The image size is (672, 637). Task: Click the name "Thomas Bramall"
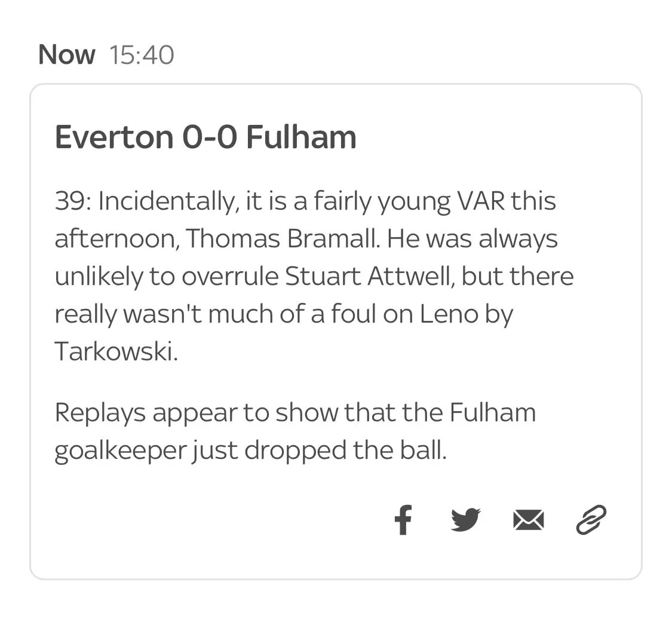tap(283, 238)
